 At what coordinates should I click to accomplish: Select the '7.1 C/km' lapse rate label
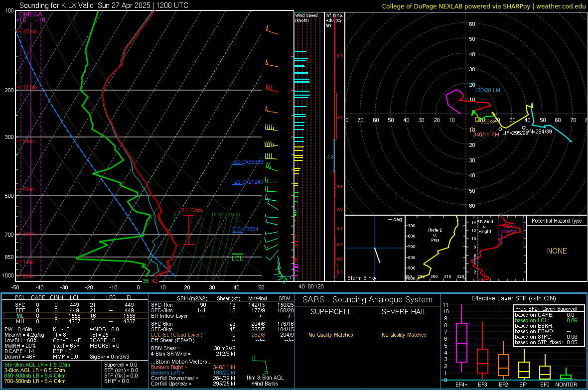(x=192, y=210)
